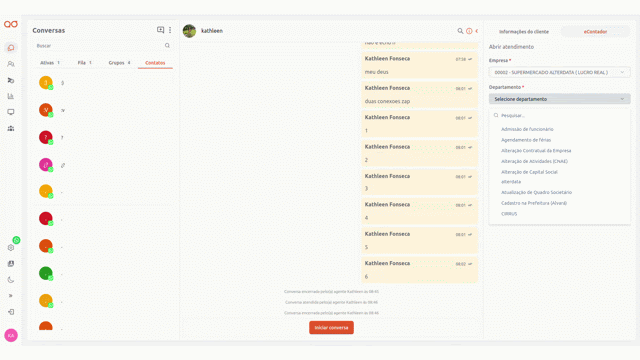Choose Alteração de Atividades (CNAE) option

coord(534,161)
